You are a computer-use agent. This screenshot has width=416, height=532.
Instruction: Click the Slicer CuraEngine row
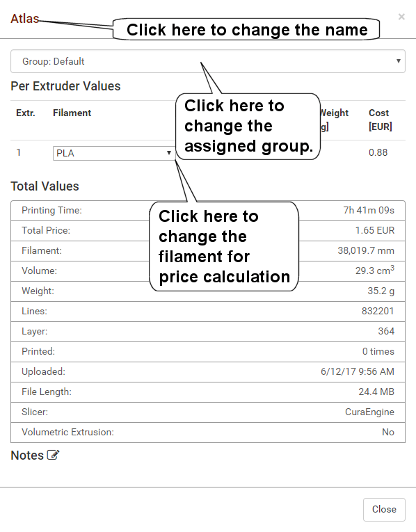208,412
